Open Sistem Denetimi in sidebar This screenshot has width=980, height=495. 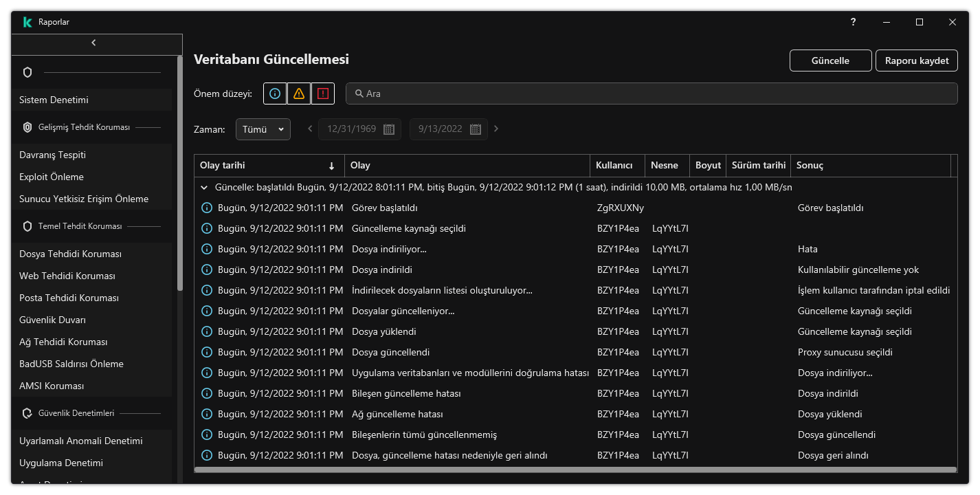pyautogui.click(x=54, y=100)
